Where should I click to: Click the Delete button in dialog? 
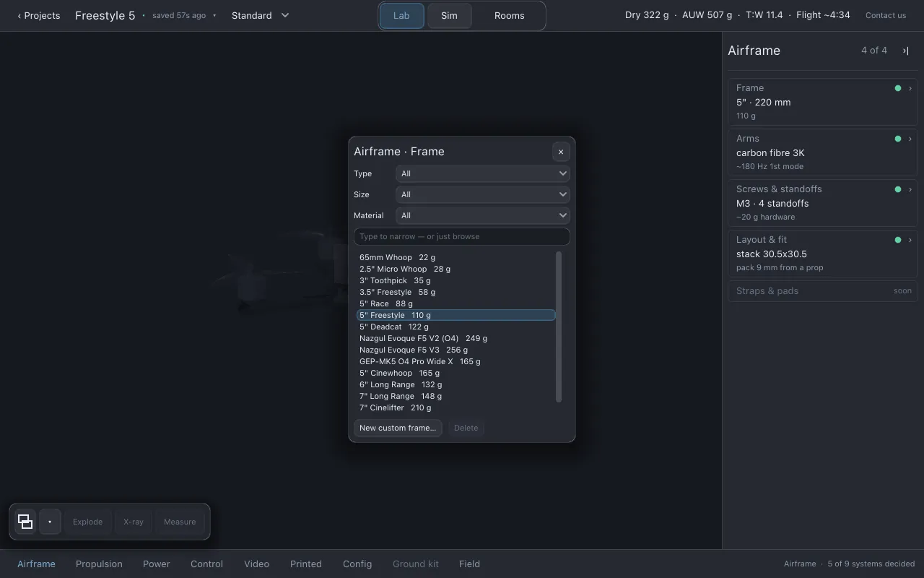tap(466, 428)
